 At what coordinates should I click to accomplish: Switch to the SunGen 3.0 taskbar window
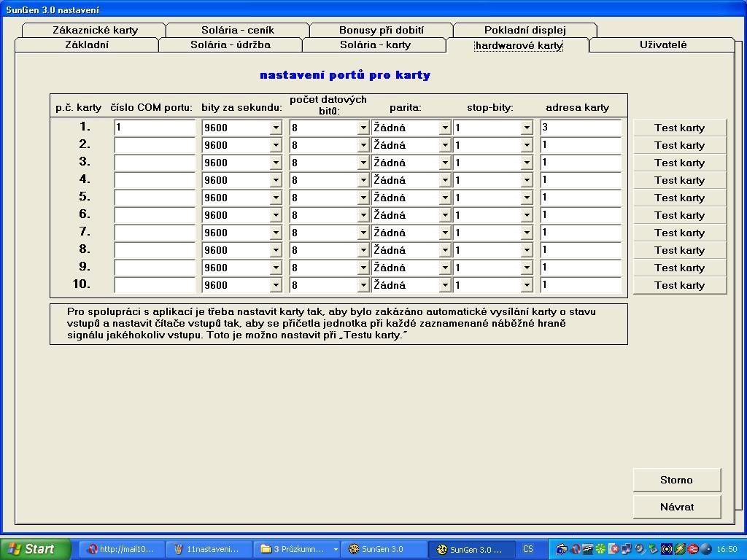[383, 549]
